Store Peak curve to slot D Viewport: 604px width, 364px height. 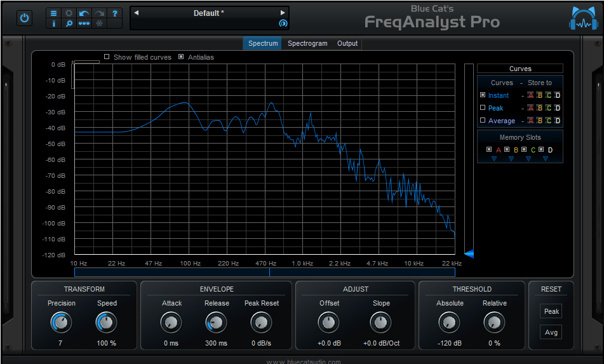[x=558, y=108]
